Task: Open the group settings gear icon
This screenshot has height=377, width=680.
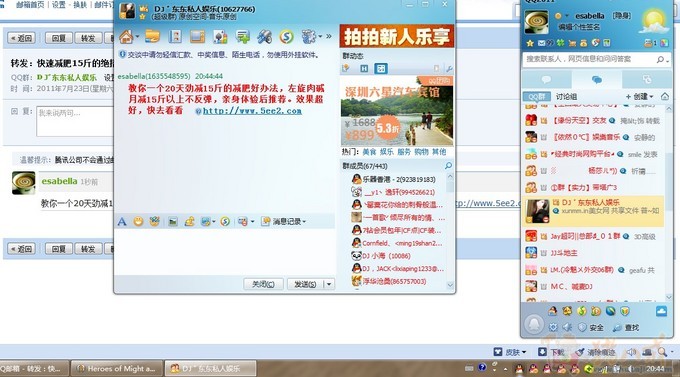Action: [308, 37]
